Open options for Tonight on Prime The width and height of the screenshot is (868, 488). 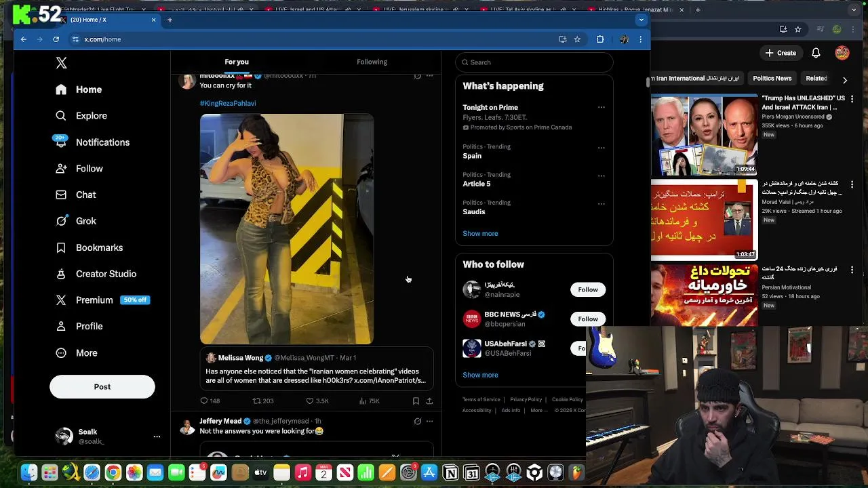tap(601, 107)
